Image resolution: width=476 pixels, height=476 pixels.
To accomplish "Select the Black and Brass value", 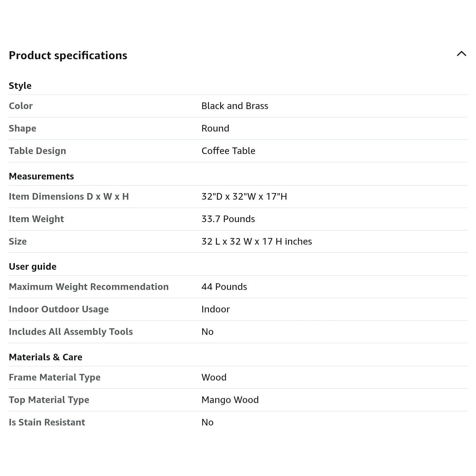I will 235,106.
